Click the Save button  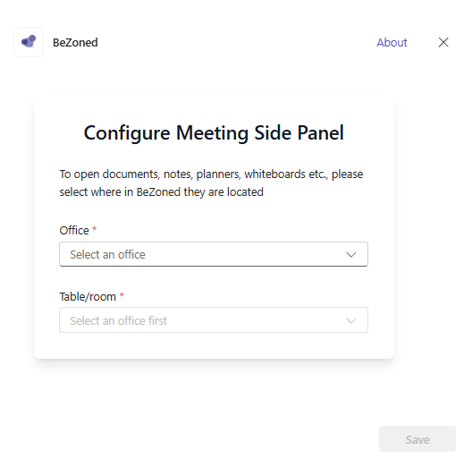[x=417, y=439]
